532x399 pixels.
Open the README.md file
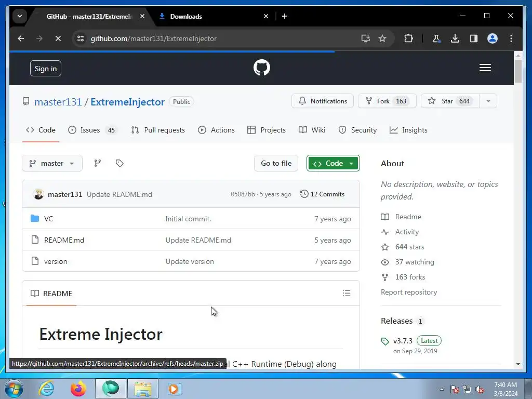[64, 240]
